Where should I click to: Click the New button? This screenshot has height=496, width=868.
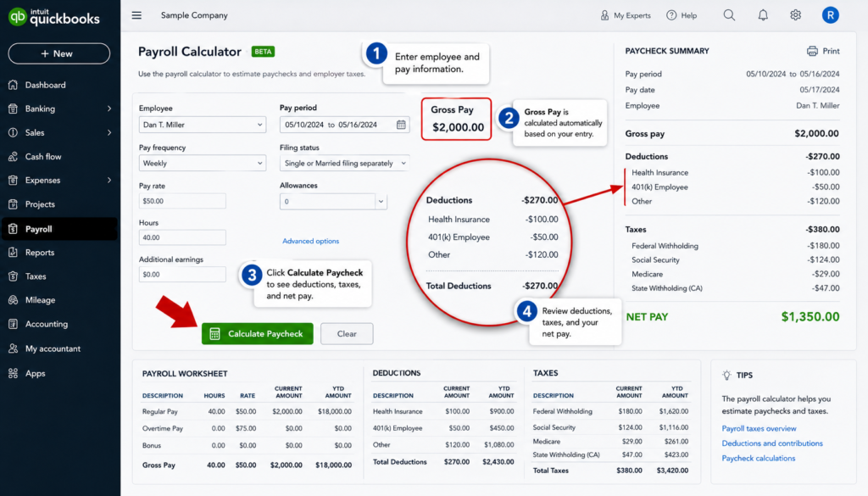58,53
